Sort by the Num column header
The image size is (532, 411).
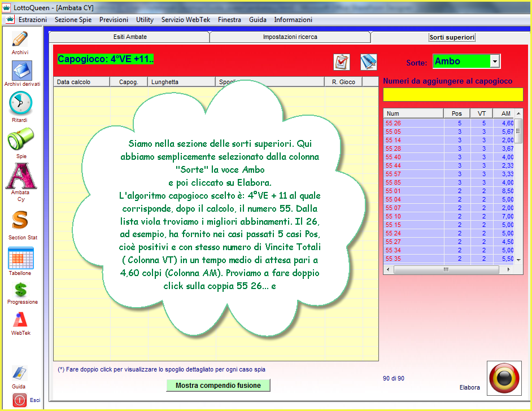pyautogui.click(x=413, y=113)
